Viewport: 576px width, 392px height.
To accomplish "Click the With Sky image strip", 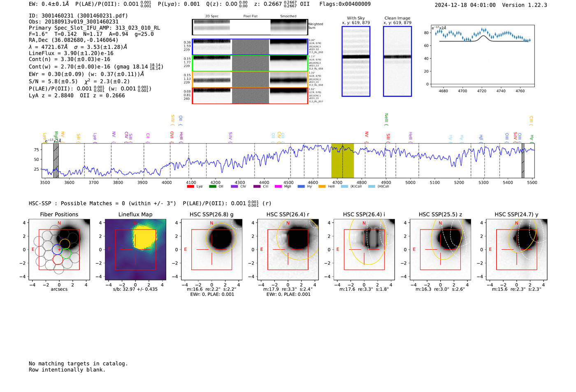I will [x=356, y=61].
